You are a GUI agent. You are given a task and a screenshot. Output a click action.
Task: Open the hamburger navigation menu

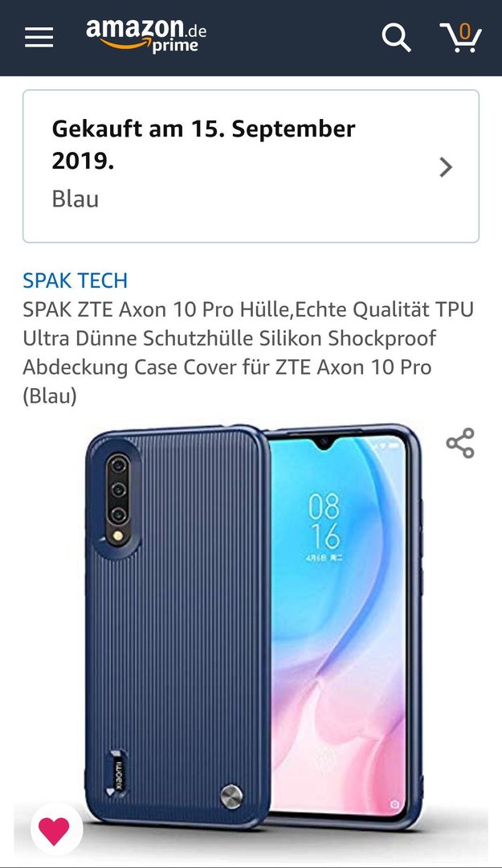pos(39,38)
